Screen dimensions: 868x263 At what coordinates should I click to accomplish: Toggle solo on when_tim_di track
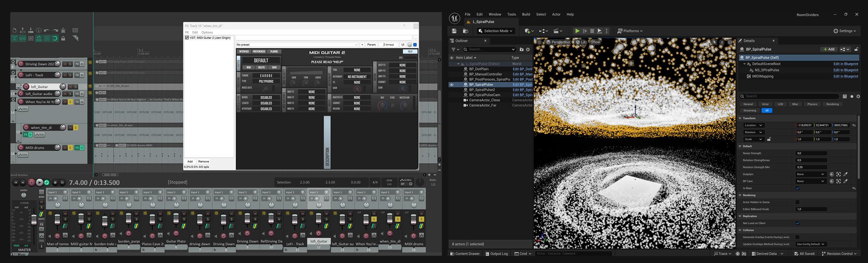(x=76, y=128)
